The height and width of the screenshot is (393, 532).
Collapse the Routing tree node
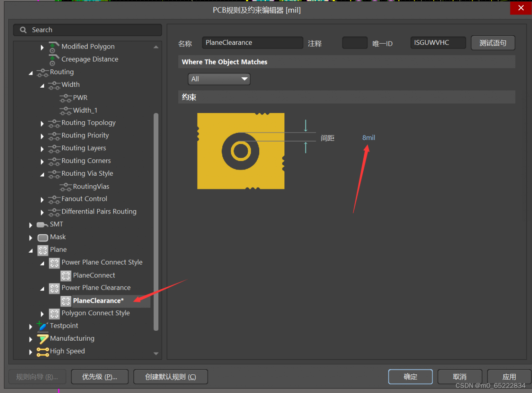[31, 73]
